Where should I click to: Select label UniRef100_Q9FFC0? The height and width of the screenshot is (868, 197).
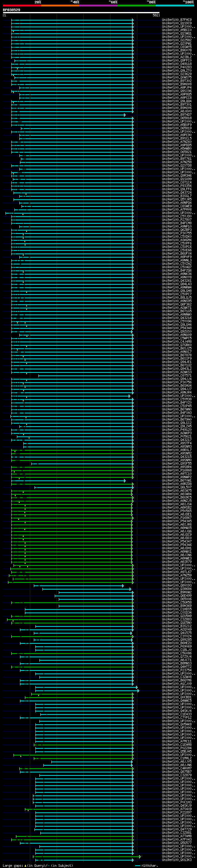tap(177, 61)
